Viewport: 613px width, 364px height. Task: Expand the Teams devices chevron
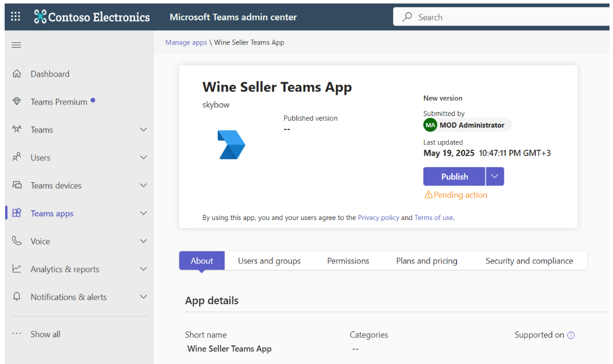point(143,185)
